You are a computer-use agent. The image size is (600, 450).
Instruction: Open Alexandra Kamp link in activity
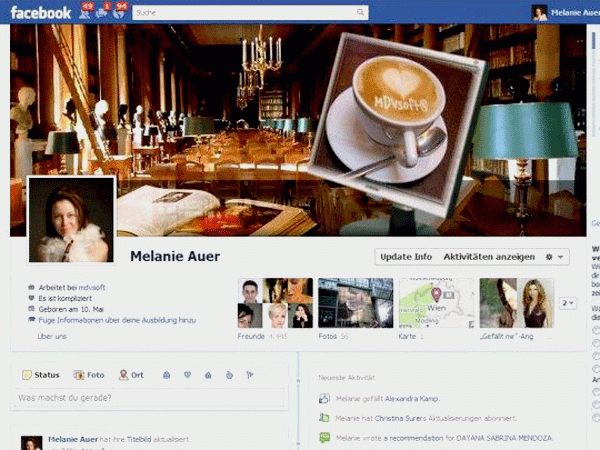(x=412, y=399)
